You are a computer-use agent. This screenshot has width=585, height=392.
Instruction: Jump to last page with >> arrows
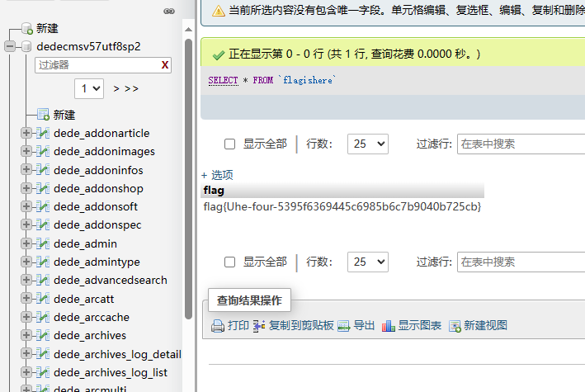coord(131,89)
